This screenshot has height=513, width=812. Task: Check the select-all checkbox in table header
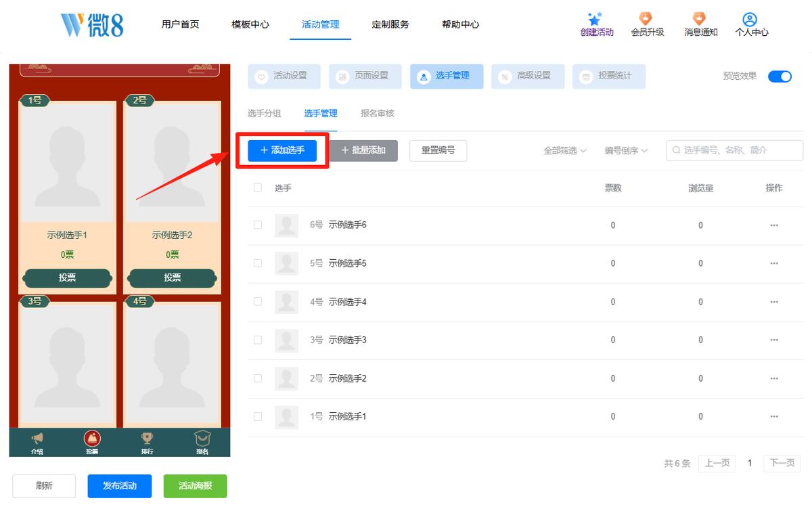[258, 187]
